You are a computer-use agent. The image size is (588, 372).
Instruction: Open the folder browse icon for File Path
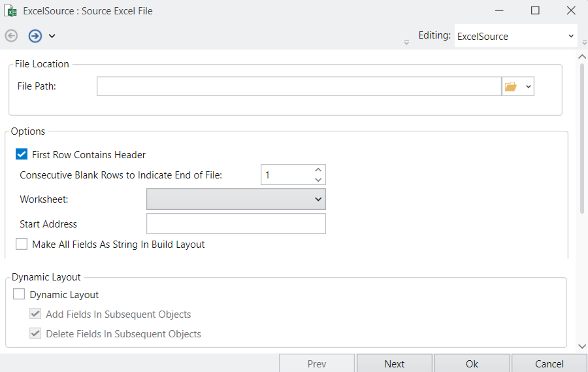tap(511, 86)
